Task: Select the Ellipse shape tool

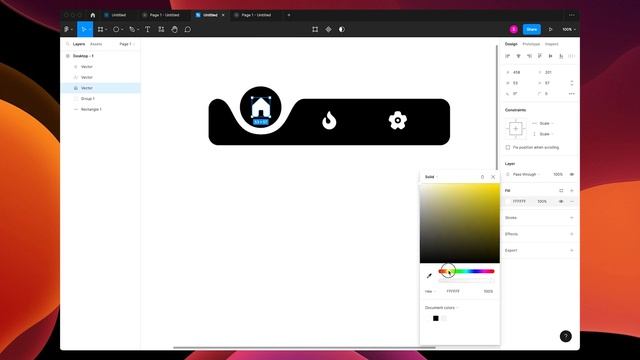Action: point(116,29)
